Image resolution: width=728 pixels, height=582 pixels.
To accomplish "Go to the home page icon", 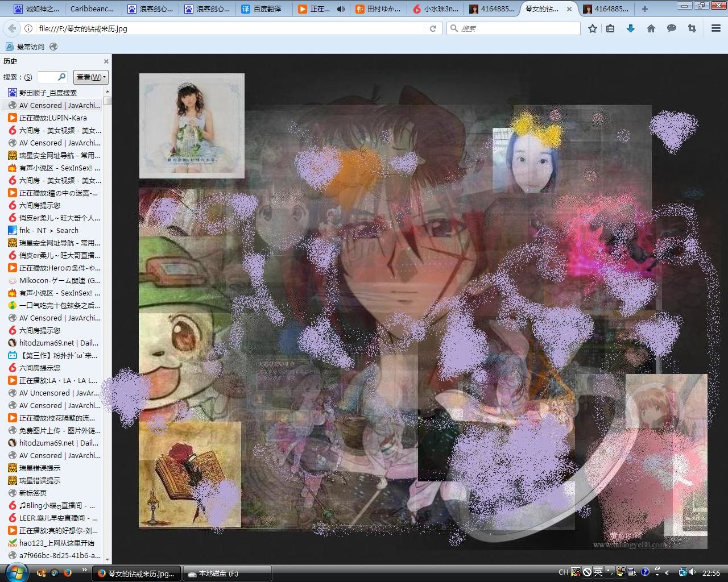I will [651, 28].
